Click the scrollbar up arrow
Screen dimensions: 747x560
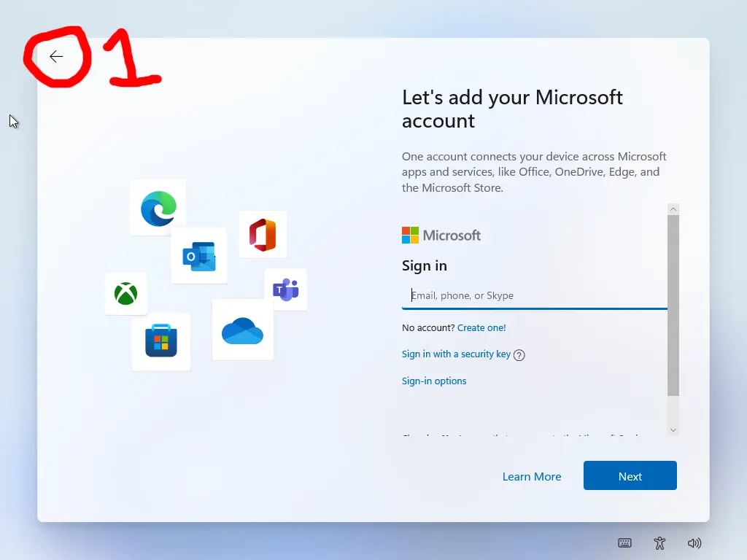(673, 209)
